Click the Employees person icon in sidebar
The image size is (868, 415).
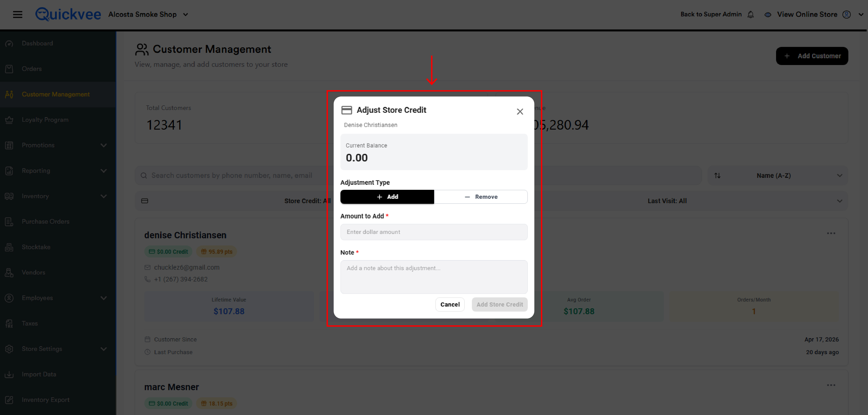pos(9,298)
